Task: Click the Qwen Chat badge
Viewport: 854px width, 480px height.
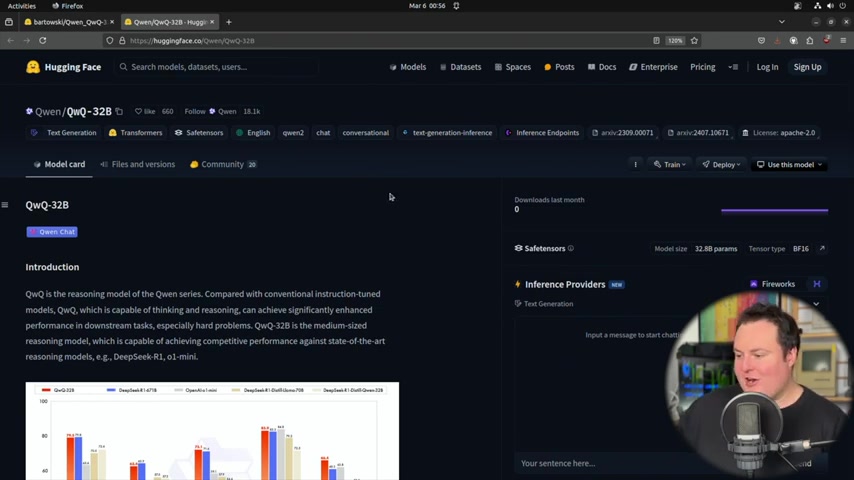Action: (52, 232)
